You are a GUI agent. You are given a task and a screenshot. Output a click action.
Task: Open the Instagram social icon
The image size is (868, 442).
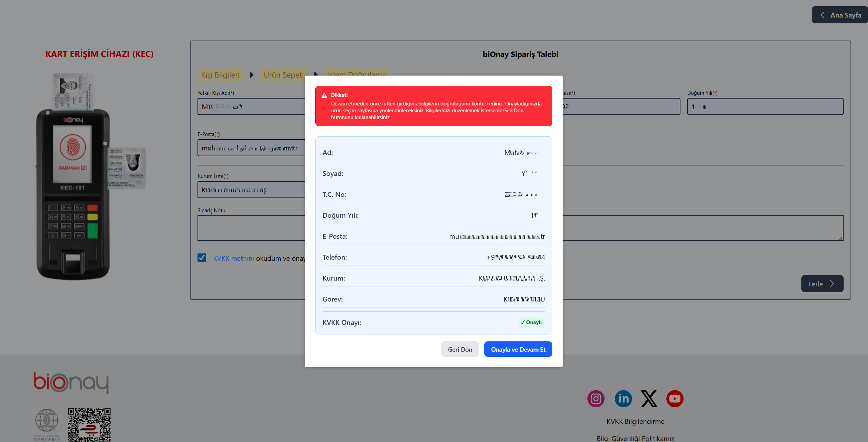click(x=596, y=399)
